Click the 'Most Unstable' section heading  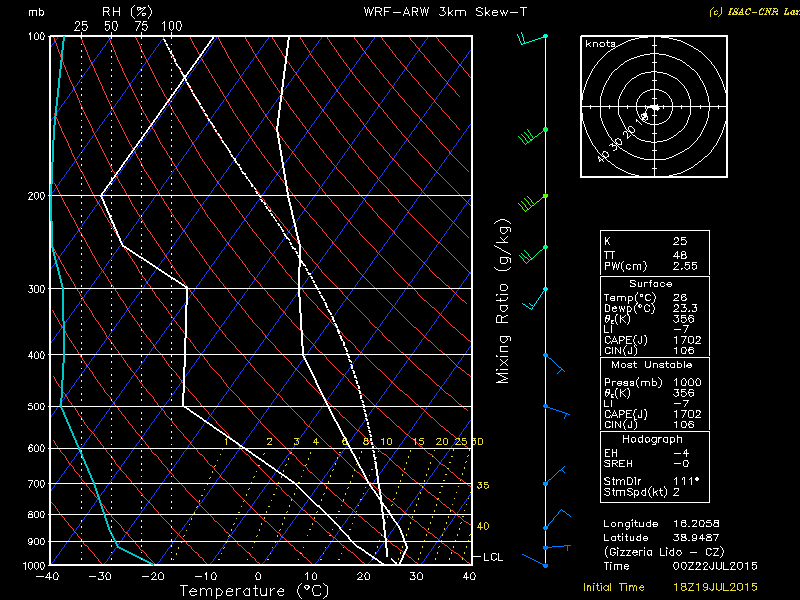652,365
